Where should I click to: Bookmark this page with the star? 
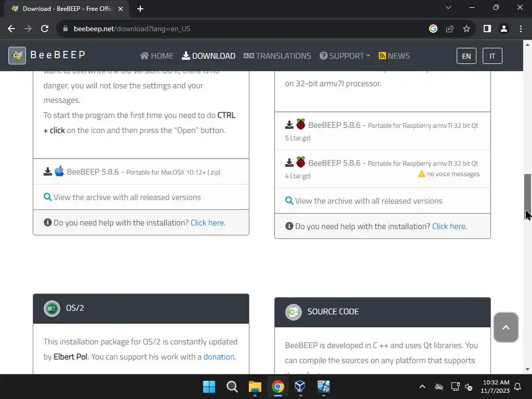click(x=467, y=29)
